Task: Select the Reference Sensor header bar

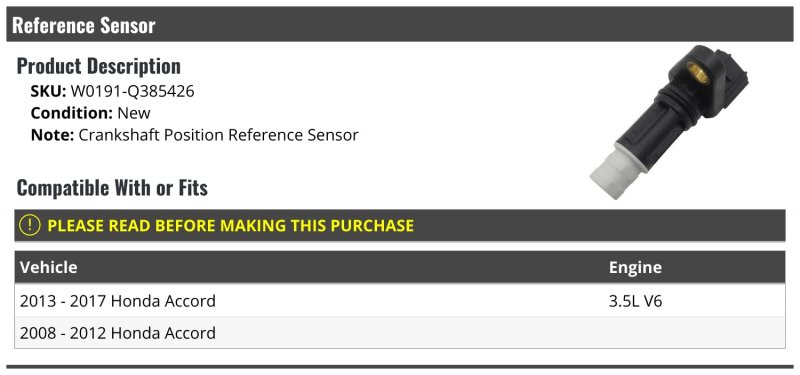Action: click(399, 24)
